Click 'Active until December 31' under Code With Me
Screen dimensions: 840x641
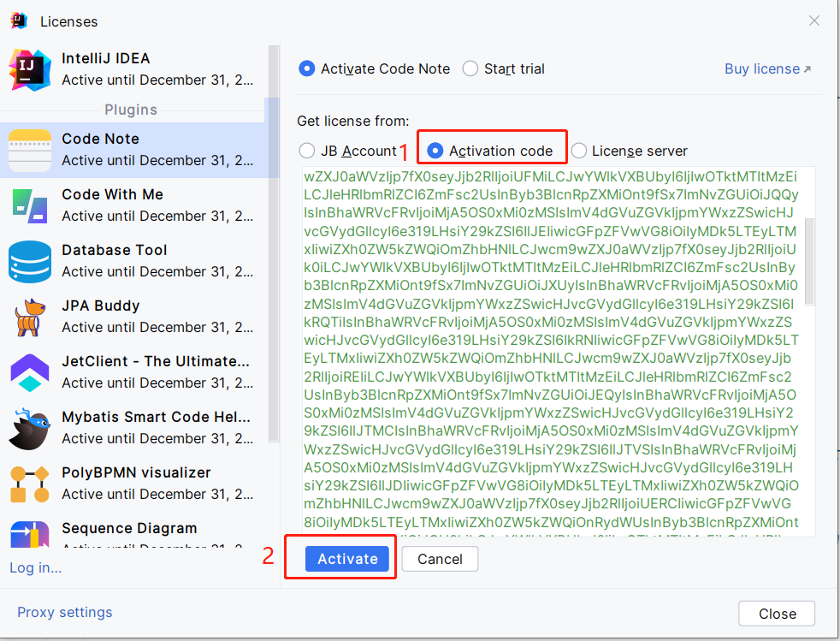157,216
